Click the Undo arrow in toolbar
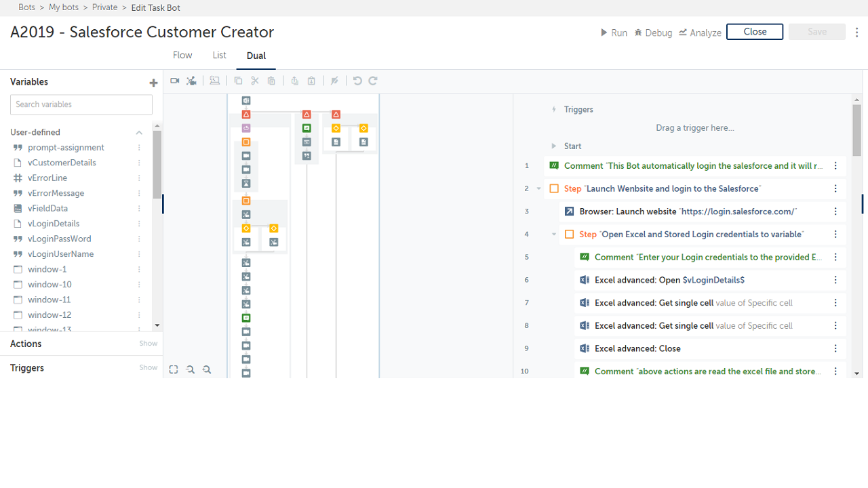 [x=357, y=81]
